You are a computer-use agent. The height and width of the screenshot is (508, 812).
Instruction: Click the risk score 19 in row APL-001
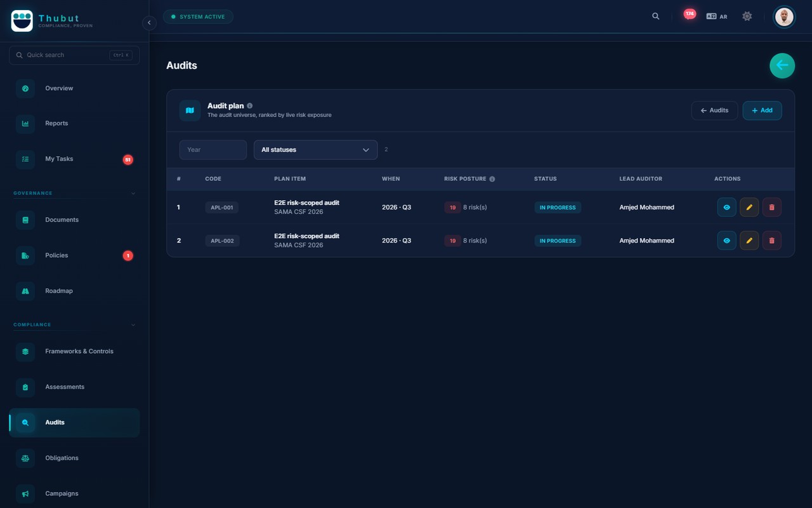click(x=452, y=208)
